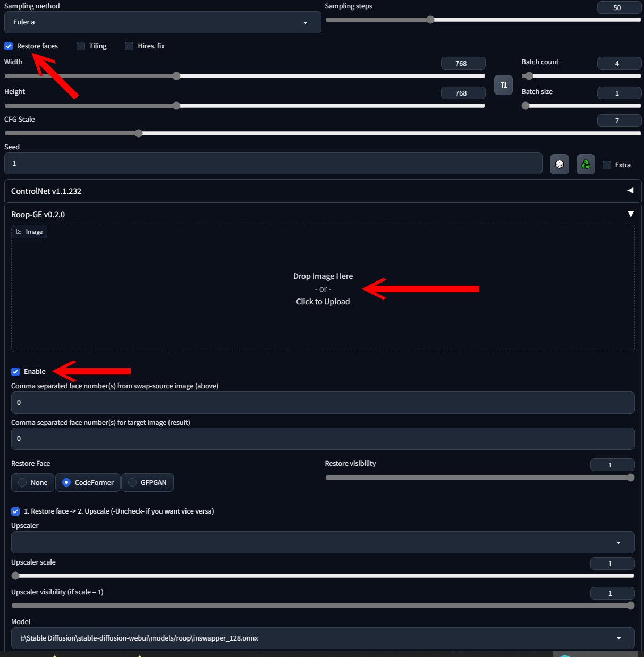Click the Sampling steps number field
644x657 pixels.
(x=616, y=8)
